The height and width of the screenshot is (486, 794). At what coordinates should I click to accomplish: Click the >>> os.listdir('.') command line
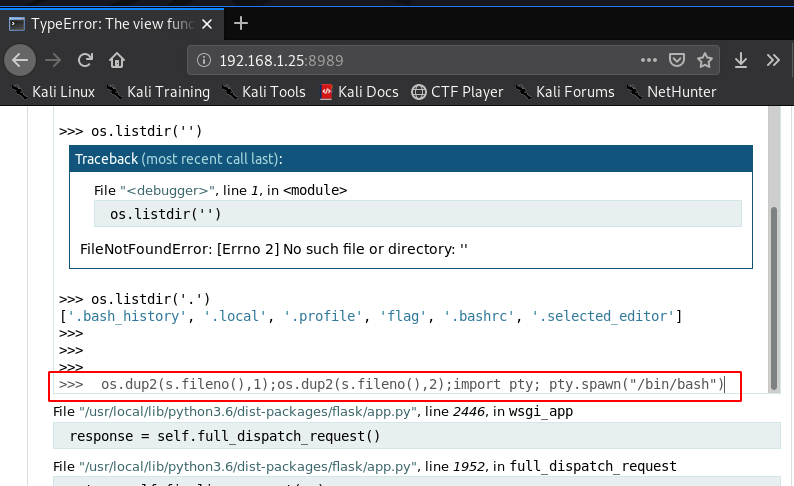click(134, 299)
